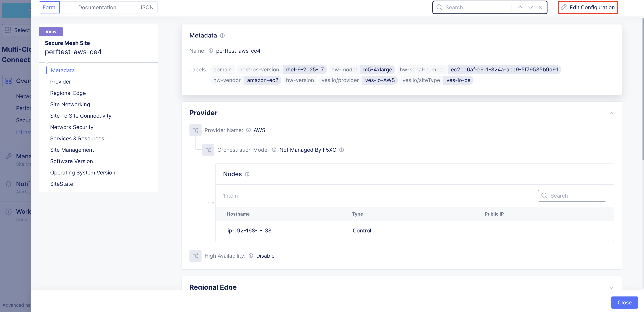Click the clear X icon in the search bar
The width and height of the screenshot is (644, 312).
(540, 7)
